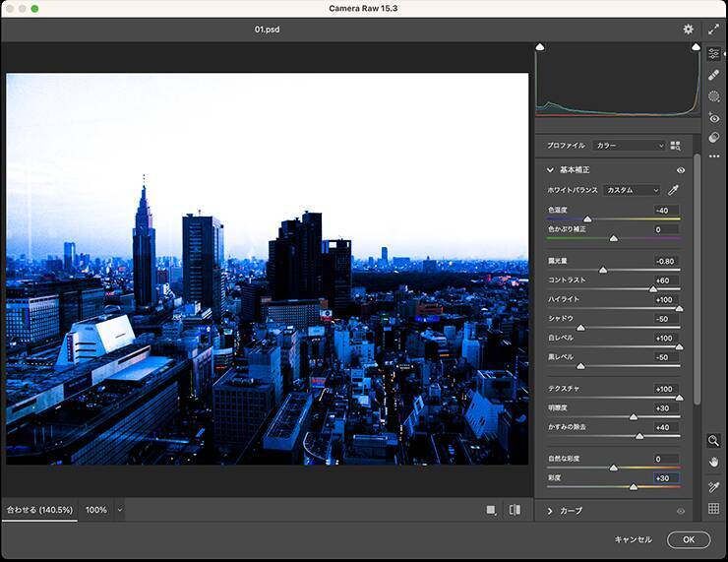728x562 pixels.
Task: Select the Healing bandage tool
Action: click(x=714, y=75)
